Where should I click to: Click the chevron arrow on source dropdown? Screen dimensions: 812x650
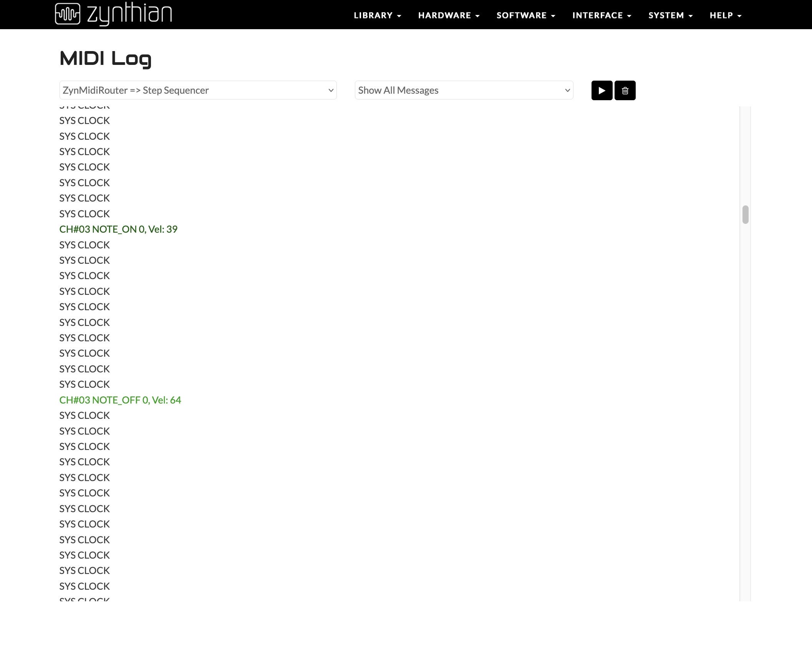331,91
